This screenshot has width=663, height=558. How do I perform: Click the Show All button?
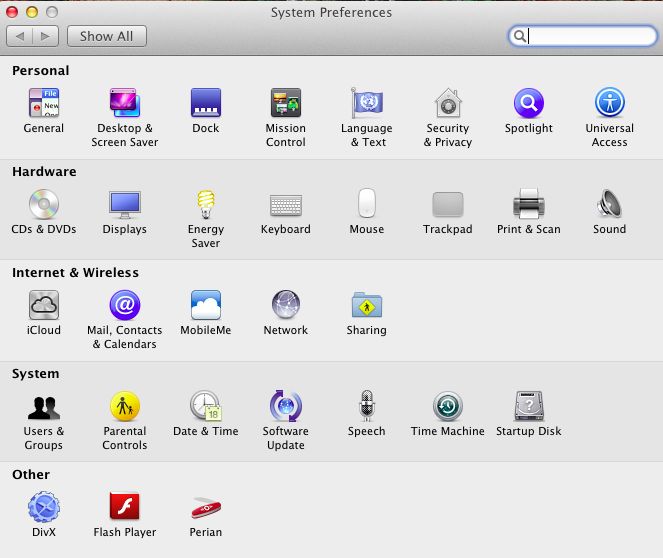pyautogui.click(x=107, y=36)
